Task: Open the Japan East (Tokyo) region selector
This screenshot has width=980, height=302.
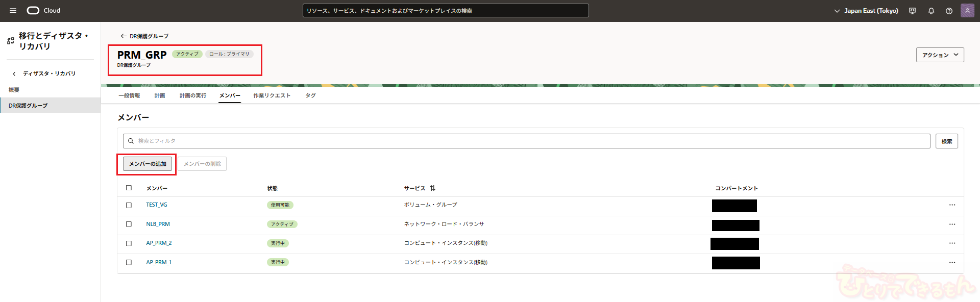Action: [866, 11]
